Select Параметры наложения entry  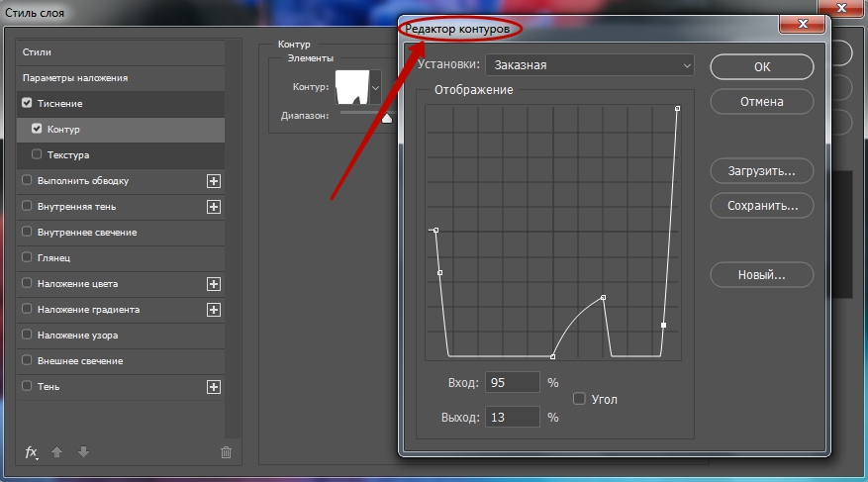pos(75,78)
